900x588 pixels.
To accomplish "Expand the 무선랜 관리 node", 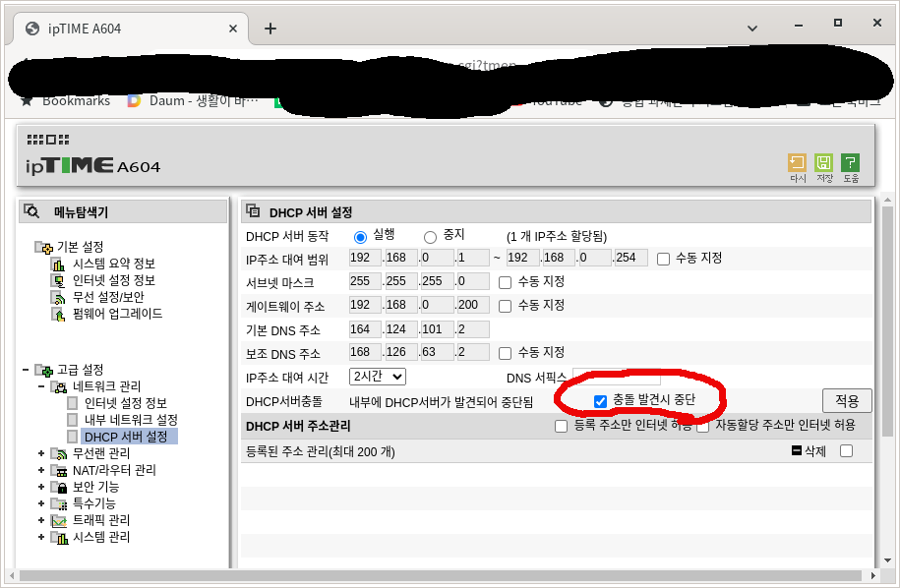I will coord(41,453).
